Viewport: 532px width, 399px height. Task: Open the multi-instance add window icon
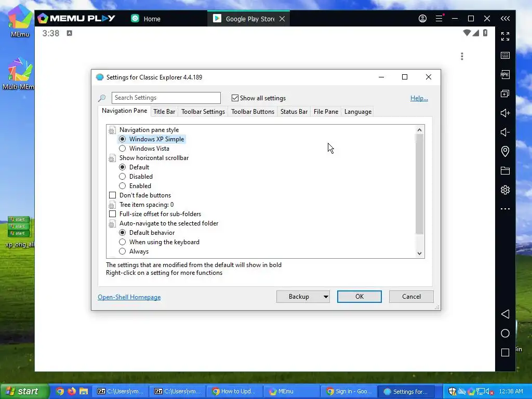click(x=505, y=94)
